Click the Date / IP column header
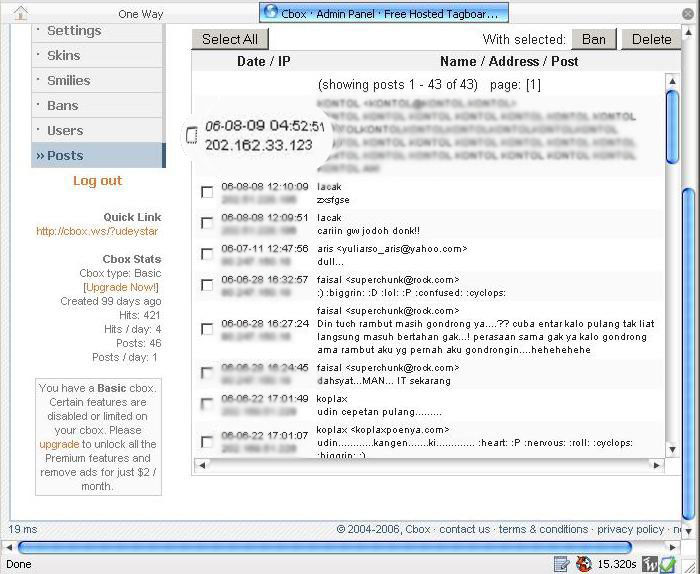 tap(264, 62)
